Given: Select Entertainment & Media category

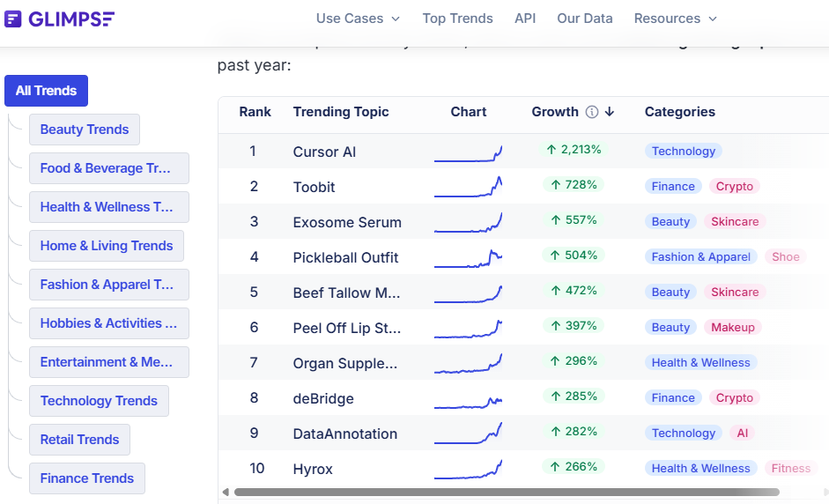Looking at the screenshot, I should 109,362.
